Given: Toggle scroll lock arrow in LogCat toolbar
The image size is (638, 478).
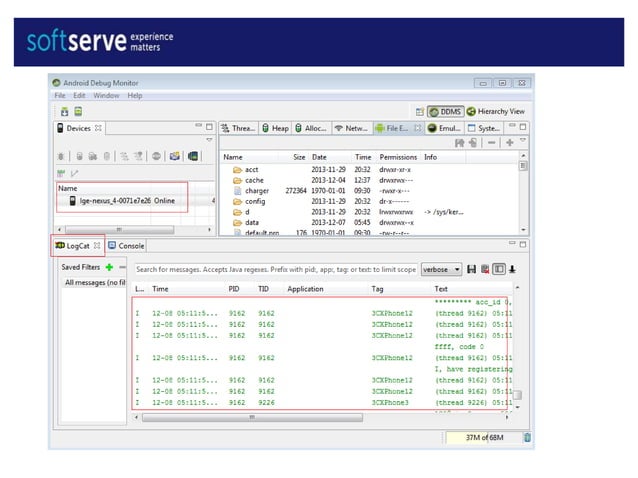Looking at the screenshot, I should pyautogui.click(x=511, y=268).
